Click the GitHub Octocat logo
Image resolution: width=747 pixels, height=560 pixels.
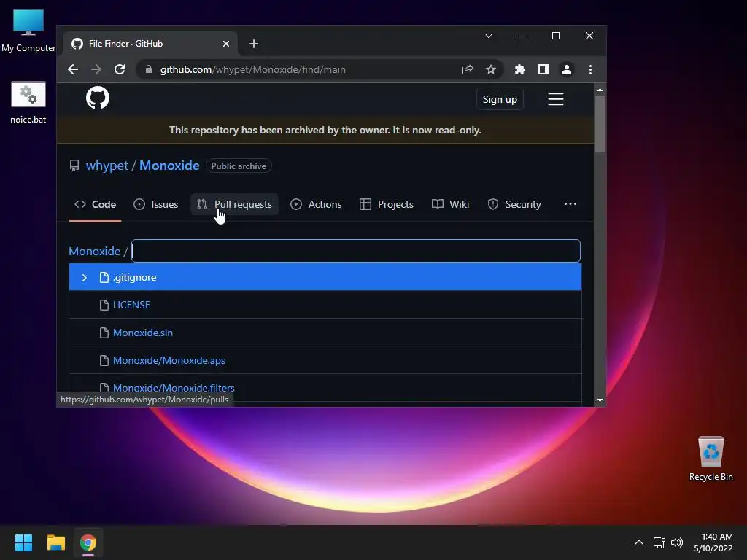pyautogui.click(x=98, y=98)
